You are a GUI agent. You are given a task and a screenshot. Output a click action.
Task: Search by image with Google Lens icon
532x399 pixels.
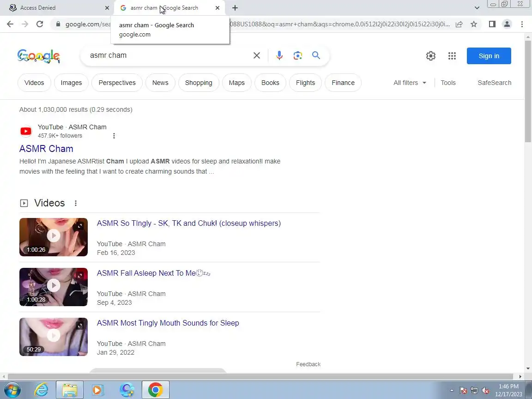pos(297,55)
